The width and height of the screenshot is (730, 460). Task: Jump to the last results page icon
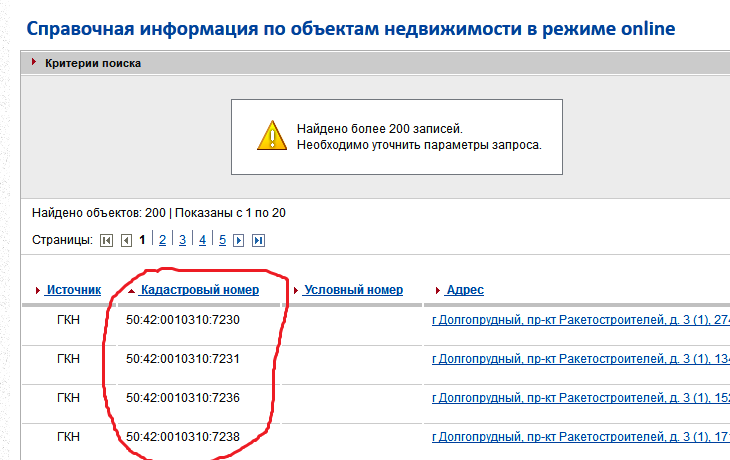tap(258, 240)
